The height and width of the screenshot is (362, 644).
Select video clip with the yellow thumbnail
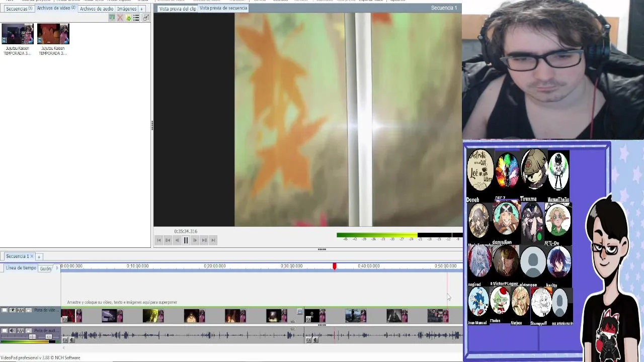pos(153,316)
